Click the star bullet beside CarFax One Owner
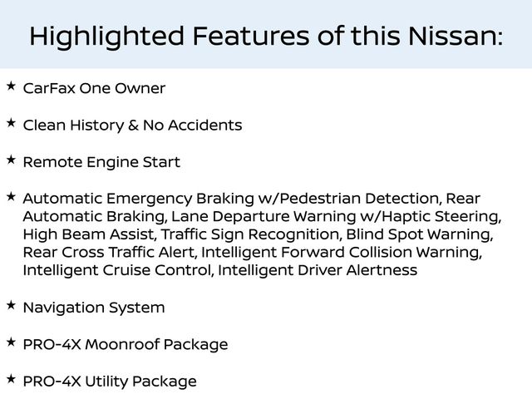Screen dimensions: 532x399 10,86
